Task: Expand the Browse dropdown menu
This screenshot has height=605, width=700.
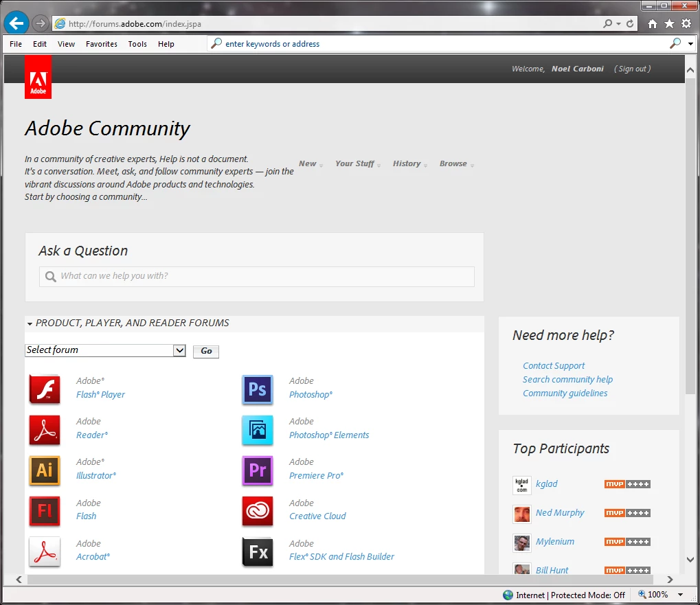Action: pos(457,163)
